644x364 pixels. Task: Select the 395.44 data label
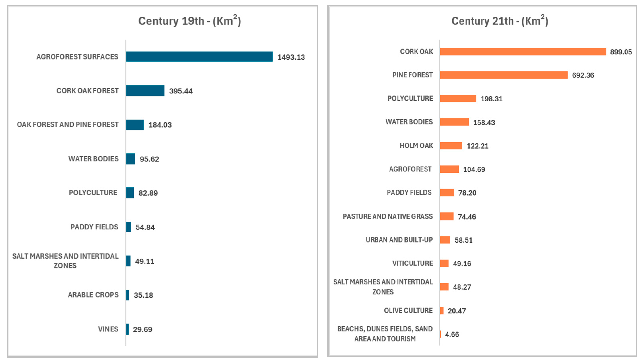click(x=181, y=91)
